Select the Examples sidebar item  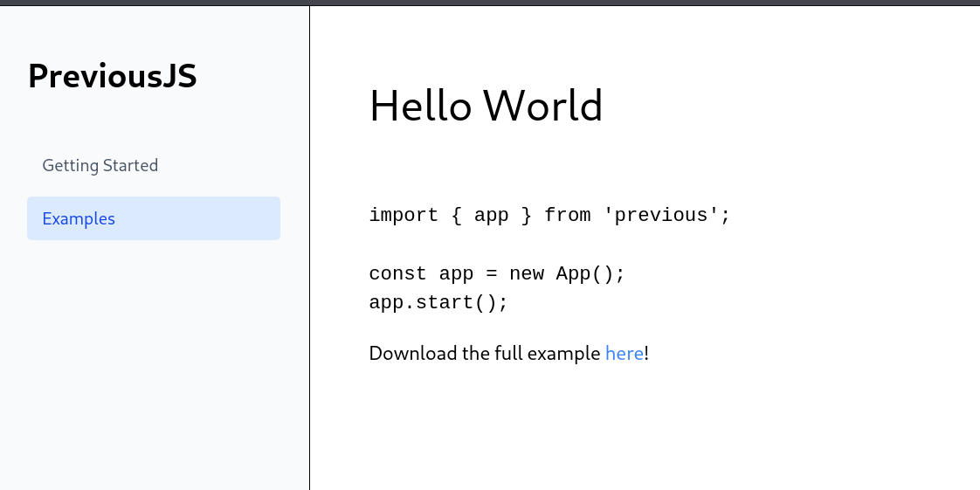click(x=79, y=218)
